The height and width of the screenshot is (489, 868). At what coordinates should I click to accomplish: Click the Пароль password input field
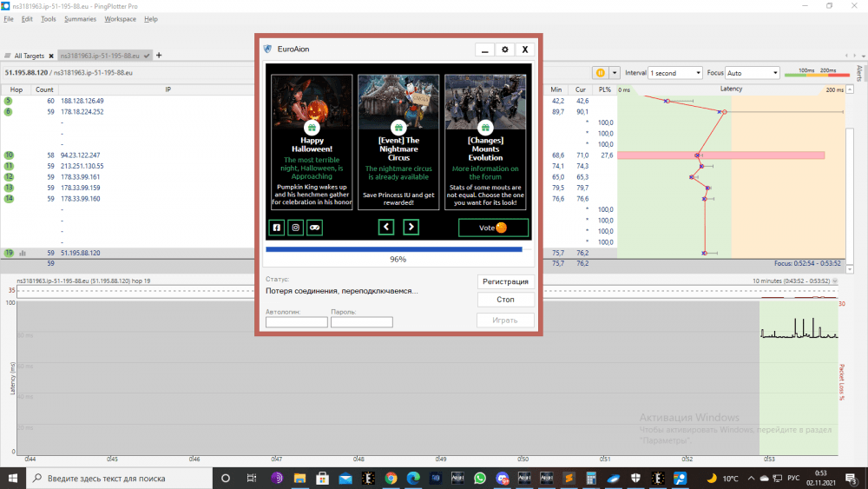pyautogui.click(x=361, y=322)
